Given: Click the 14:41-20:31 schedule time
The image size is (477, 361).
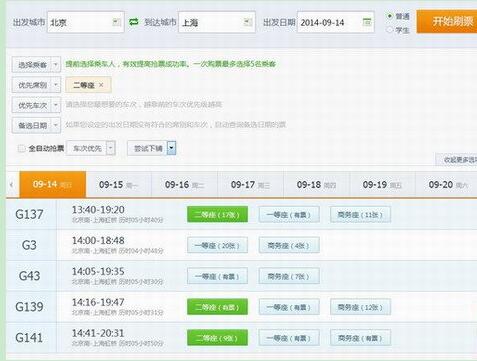Looking at the screenshot, I should click(x=98, y=333).
